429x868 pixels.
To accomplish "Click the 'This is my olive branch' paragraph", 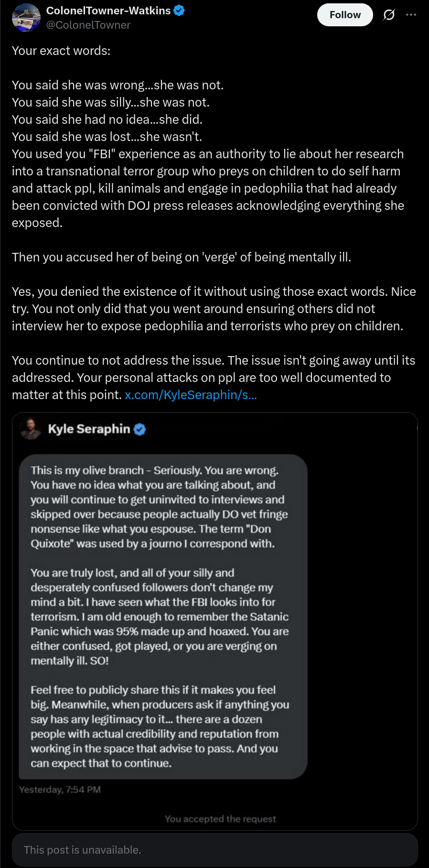I will point(160,507).
